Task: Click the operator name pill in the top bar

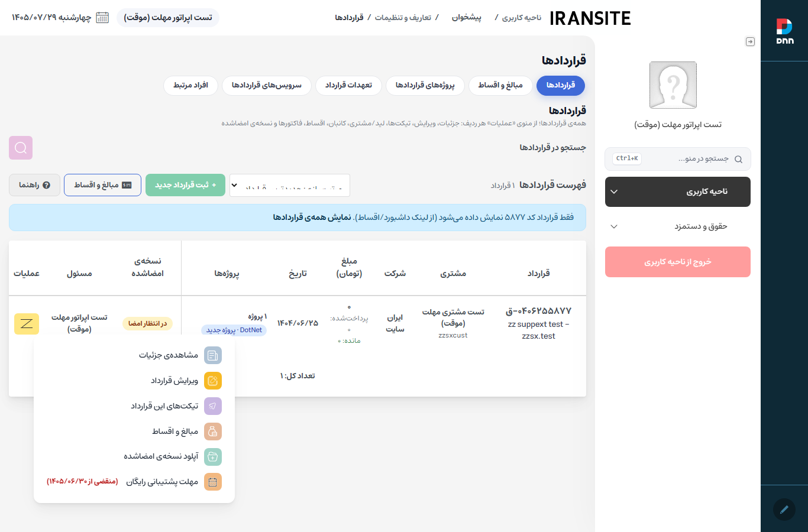Action: [168, 18]
